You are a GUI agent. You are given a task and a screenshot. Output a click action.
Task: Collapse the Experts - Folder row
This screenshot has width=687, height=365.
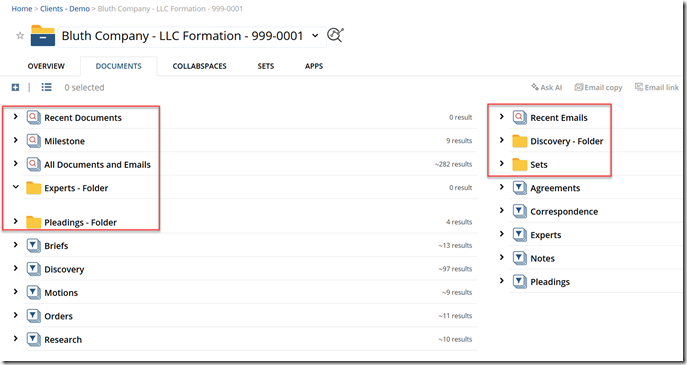tap(16, 187)
